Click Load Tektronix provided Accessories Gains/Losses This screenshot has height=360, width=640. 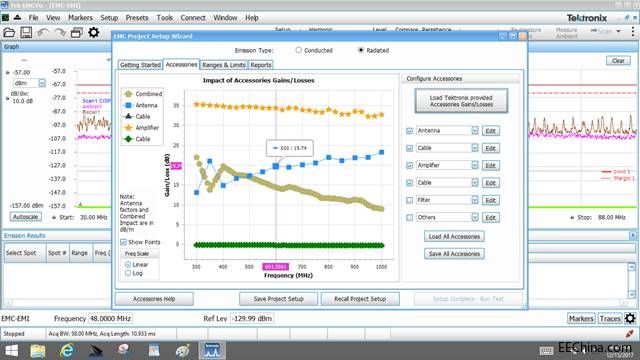tap(461, 101)
